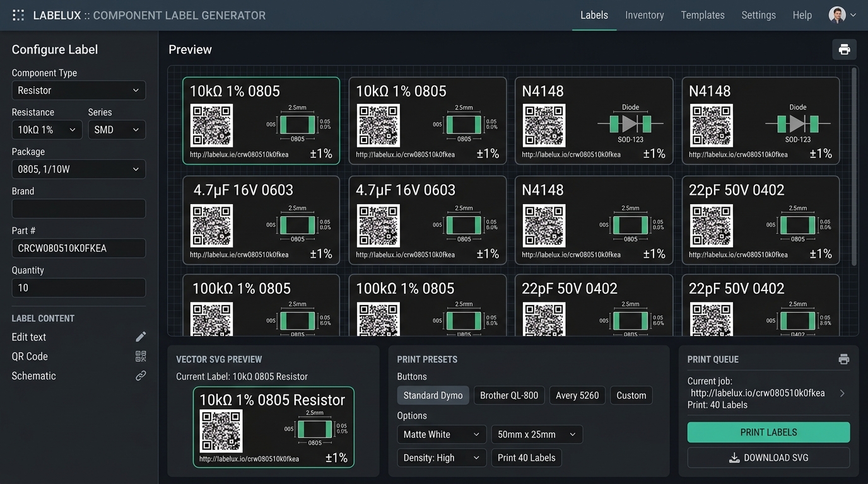Click the Print Queue printer icon

point(843,359)
